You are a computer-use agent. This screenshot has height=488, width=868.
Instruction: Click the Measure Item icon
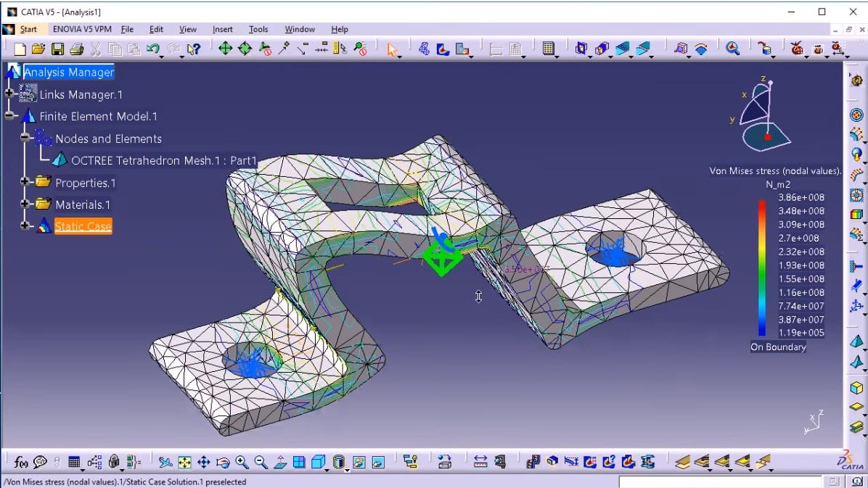pos(500,462)
